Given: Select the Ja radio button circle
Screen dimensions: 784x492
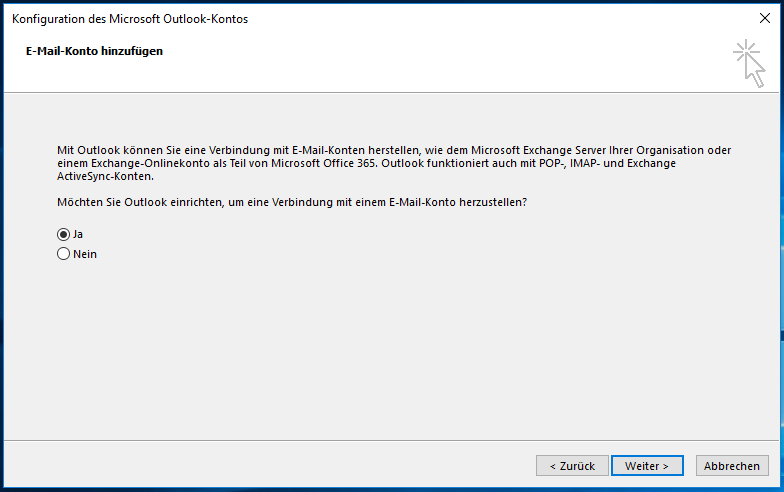Looking at the screenshot, I should tap(64, 234).
